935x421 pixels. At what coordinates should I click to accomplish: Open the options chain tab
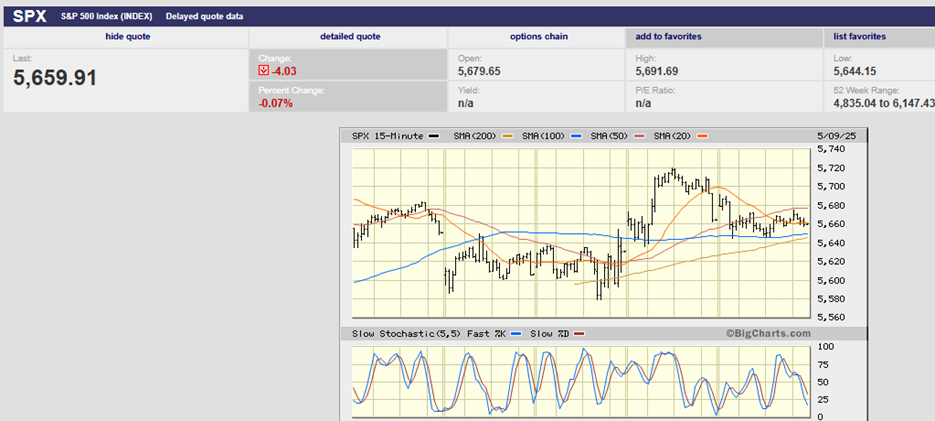(538, 37)
